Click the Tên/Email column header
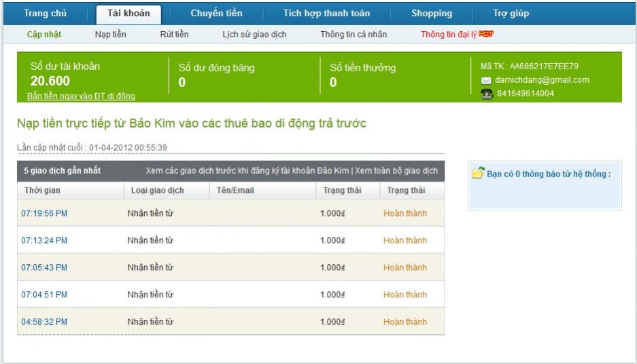Image resolution: width=637 pixels, height=364 pixels. pyautogui.click(x=235, y=190)
